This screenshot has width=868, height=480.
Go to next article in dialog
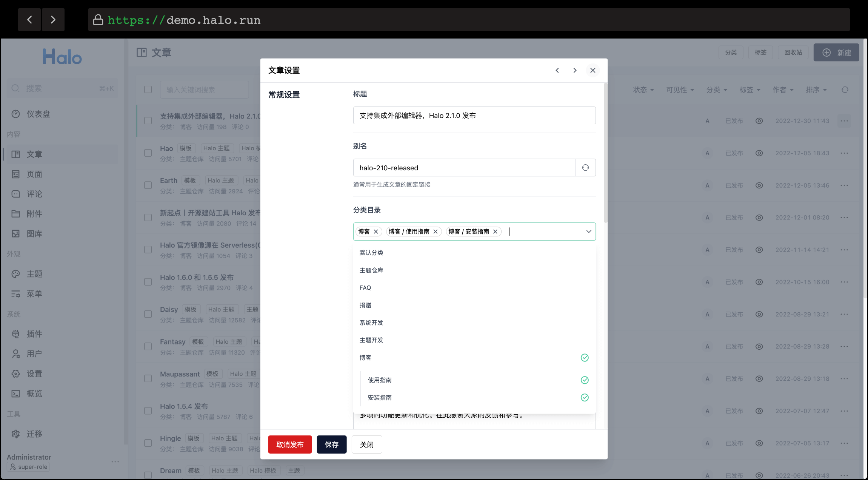tap(575, 71)
